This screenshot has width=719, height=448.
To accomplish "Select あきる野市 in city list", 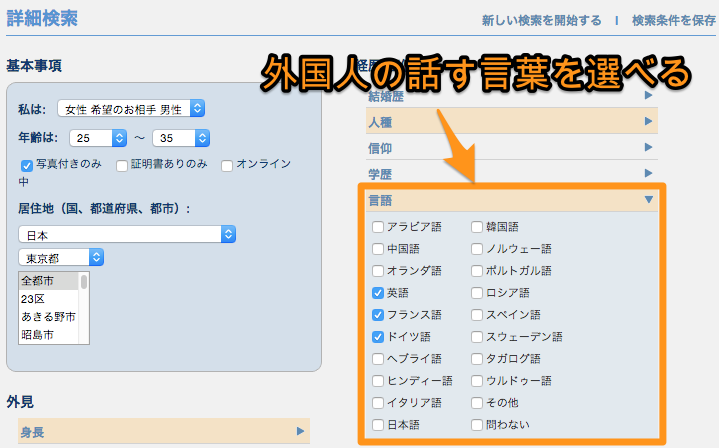I will tap(49, 317).
